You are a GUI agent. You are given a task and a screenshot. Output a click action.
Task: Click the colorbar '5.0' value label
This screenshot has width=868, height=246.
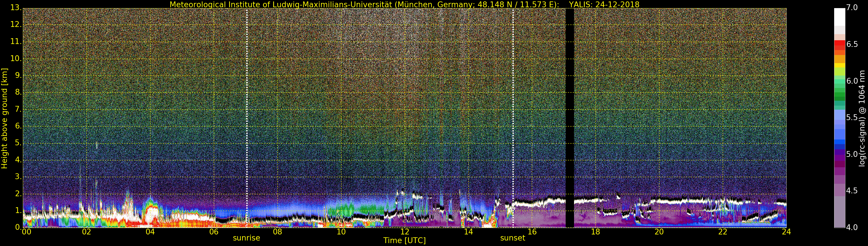tap(852, 154)
